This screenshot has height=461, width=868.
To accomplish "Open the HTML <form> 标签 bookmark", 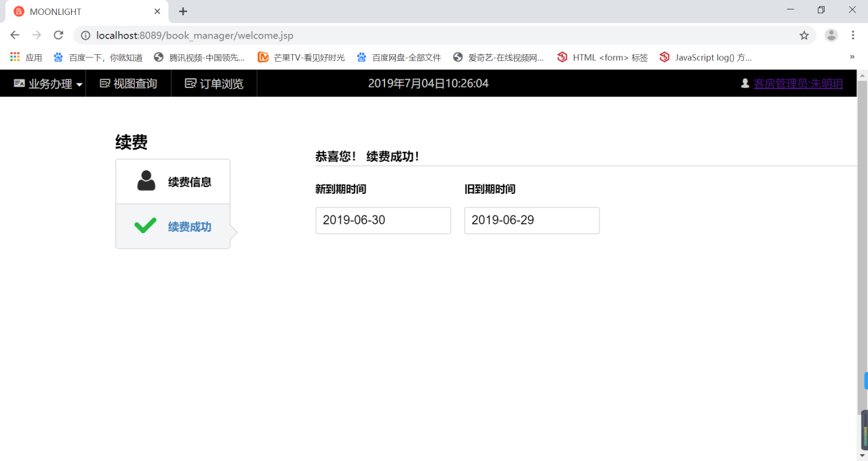I will tap(602, 58).
